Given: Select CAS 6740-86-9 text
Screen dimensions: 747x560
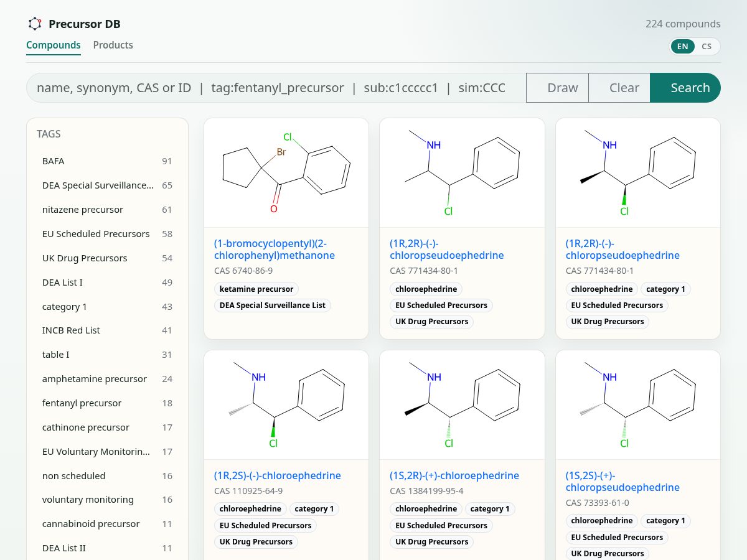Looking at the screenshot, I should [x=243, y=271].
